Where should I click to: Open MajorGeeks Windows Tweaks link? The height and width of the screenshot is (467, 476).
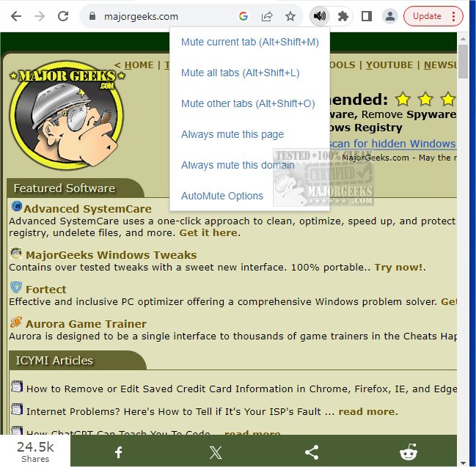pyautogui.click(x=111, y=255)
